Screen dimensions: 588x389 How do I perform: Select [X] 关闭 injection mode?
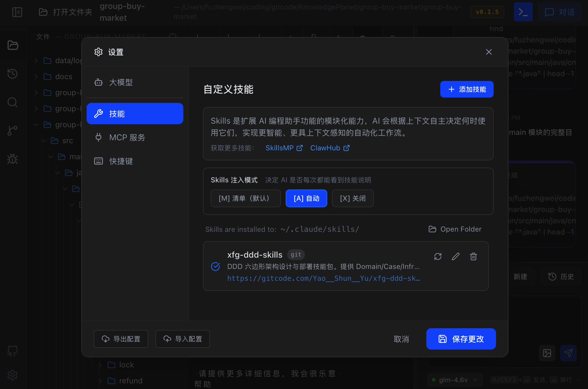tap(352, 198)
